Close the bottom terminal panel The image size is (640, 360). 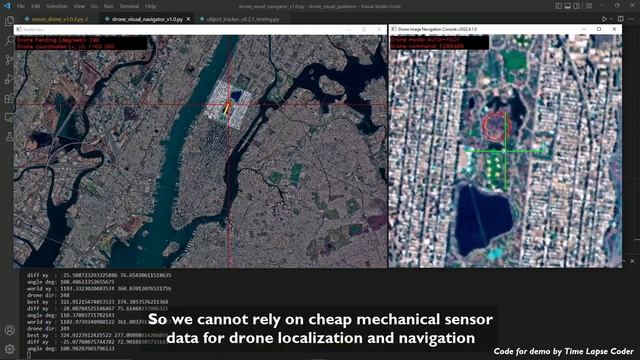point(632,261)
